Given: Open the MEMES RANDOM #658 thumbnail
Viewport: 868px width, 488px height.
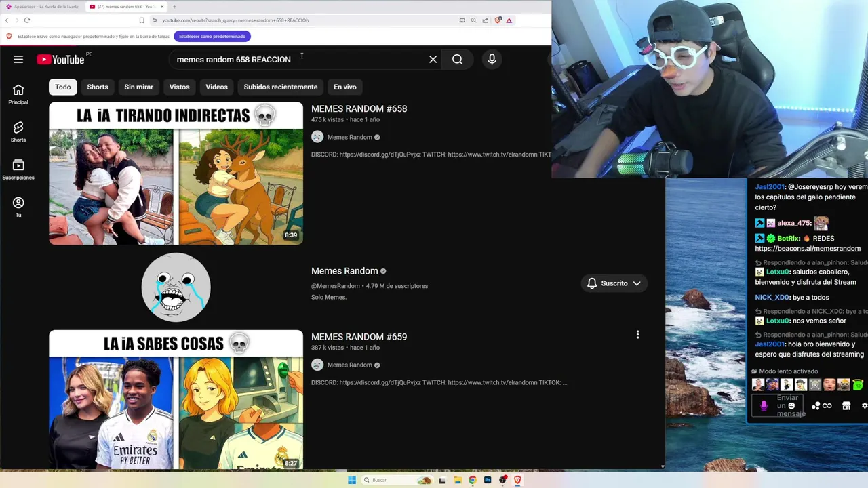Looking at the screenshot, I should click(x=176, y=173).
